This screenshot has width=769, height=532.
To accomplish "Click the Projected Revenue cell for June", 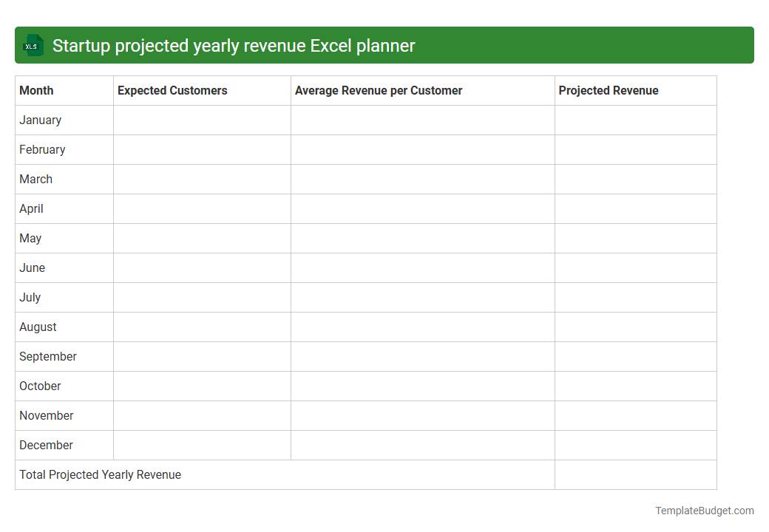I will (x=634, y=267).
